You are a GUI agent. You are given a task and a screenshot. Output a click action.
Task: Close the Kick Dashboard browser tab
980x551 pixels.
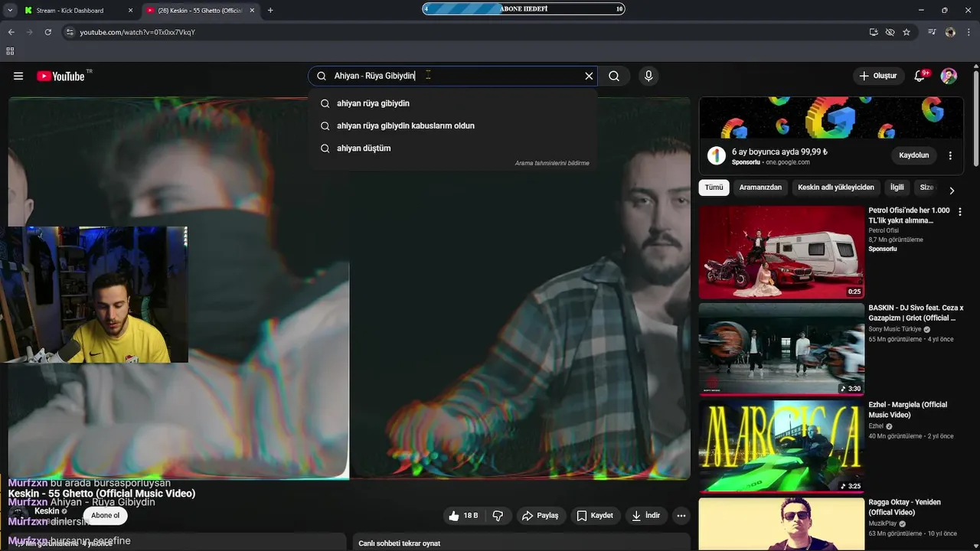[x=130, y=11]
